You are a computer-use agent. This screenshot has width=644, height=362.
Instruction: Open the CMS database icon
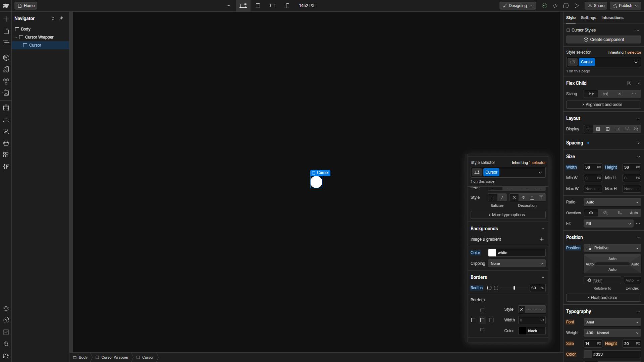tap(6, 108)
